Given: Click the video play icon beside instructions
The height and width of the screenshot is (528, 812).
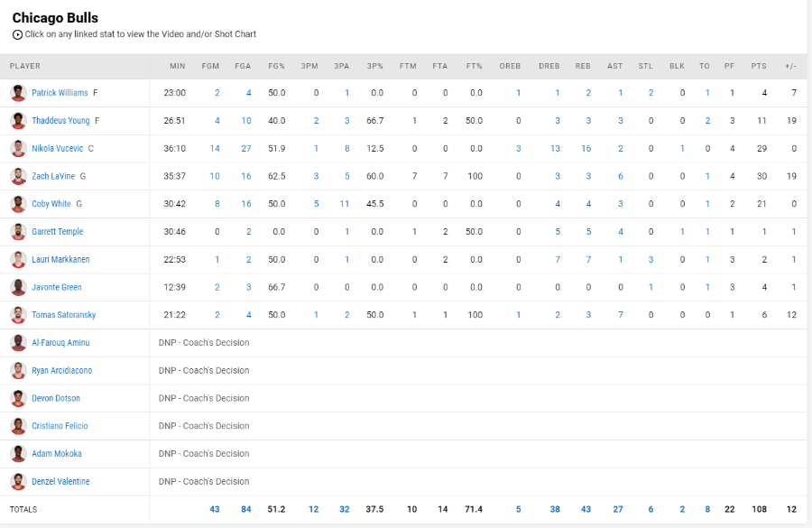Looking at the screenshot, I should [x=18, y=34].
